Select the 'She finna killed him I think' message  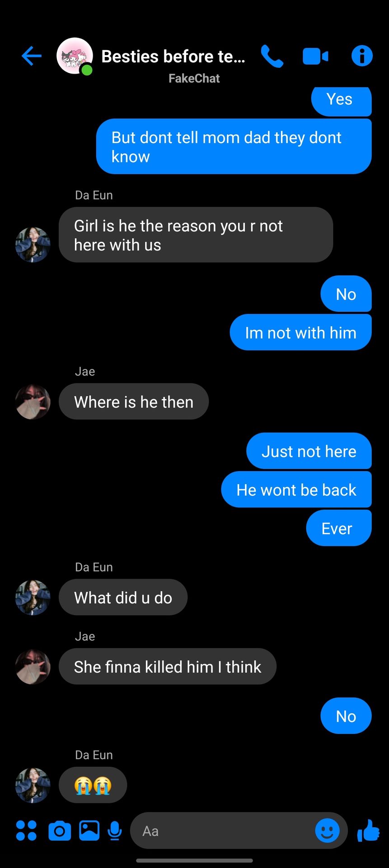click(167, 667)
